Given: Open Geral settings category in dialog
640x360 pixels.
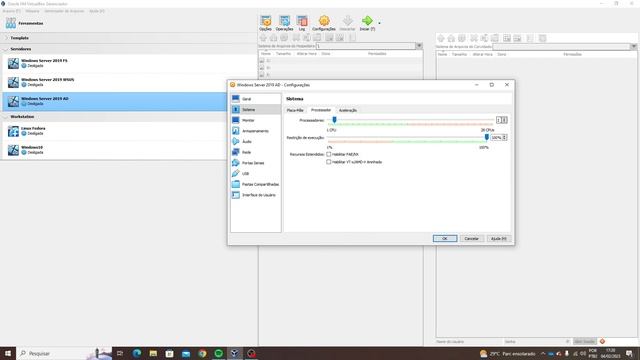Looking at the screenshot, I should (x=255, y=99).
